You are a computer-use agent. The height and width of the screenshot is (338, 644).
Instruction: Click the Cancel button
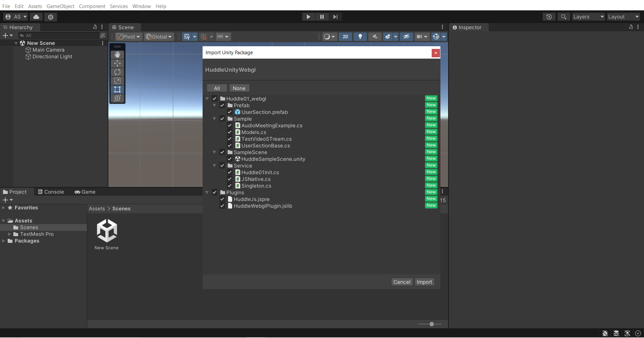(402, 282)
